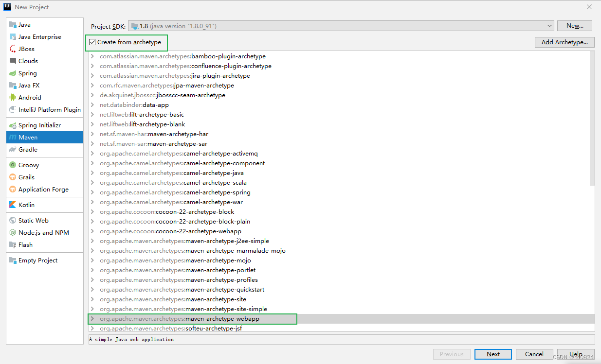Click the Java FX icon
Screen dimensions: 601x364
pos(13,86)
